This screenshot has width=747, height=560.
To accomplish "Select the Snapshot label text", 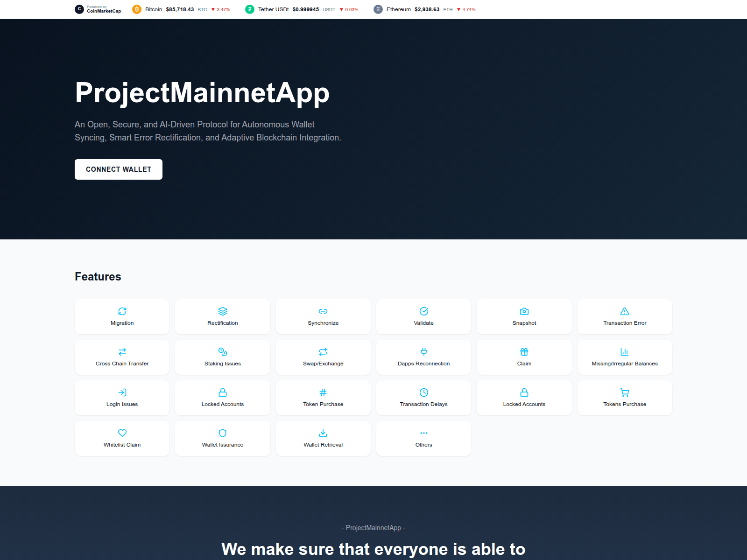I will (x=524, y=323).
